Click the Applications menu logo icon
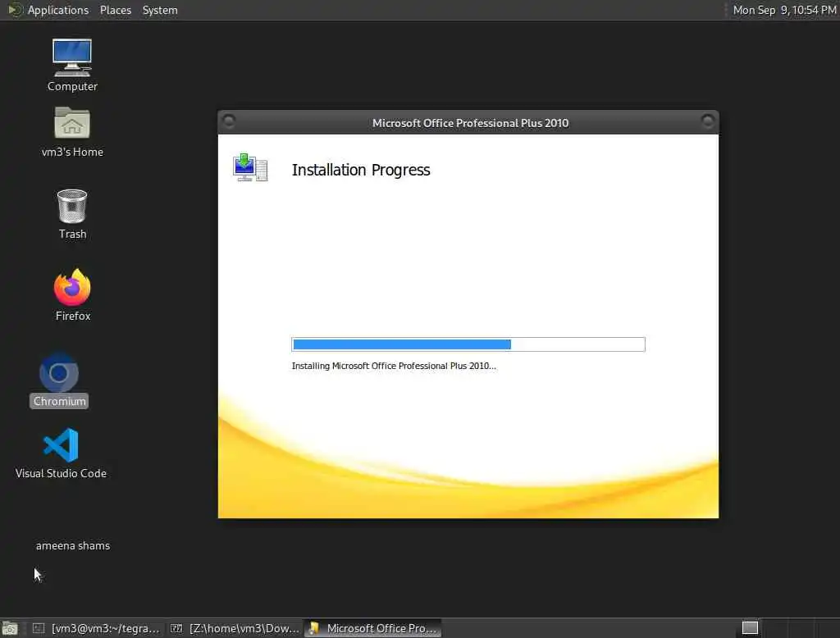Image resolution: width=840 pixels, height=638 pixels. tap(15, 10)
